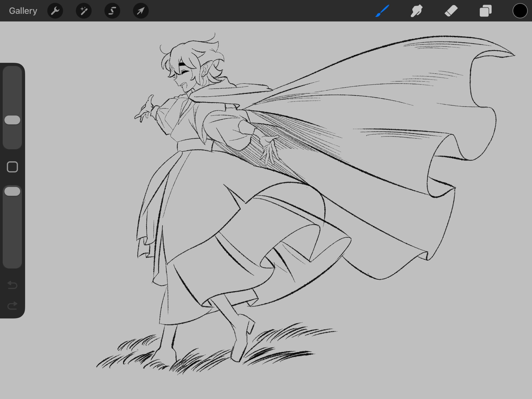Open the black color picker
This screenshot has height=399, width=532.
click(x=520, y=11)
